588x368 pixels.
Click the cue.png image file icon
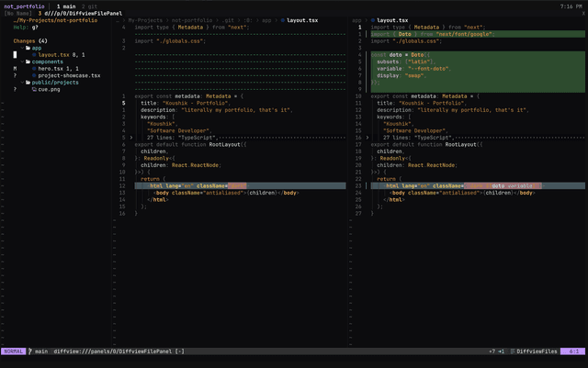pyautogui.click(x=34, y=89)
